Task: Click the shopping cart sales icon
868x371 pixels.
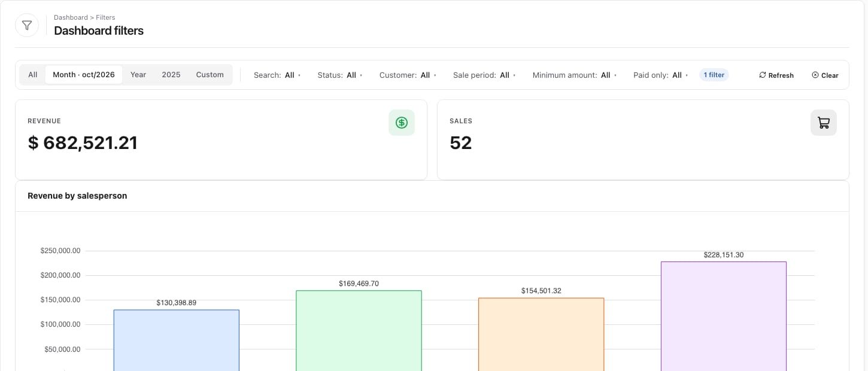Action: pos(824,123)
